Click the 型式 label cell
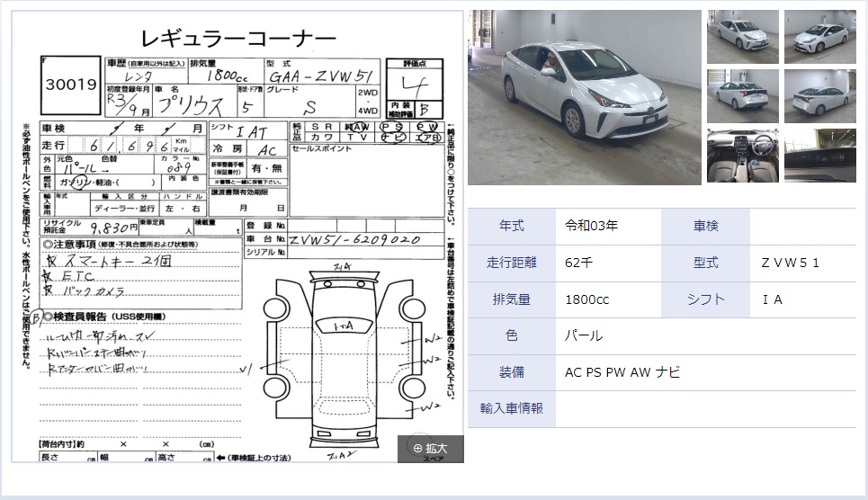Viewport: 868px width, 500px height. (x=705, y=263)
